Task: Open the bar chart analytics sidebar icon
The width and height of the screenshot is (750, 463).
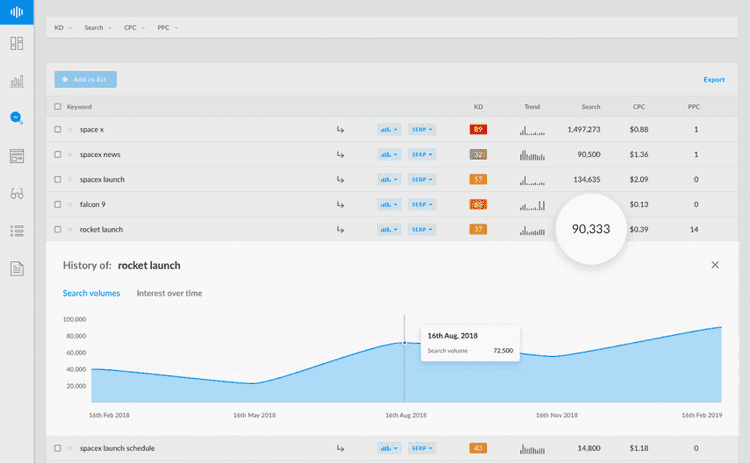Action: point(16,81)
